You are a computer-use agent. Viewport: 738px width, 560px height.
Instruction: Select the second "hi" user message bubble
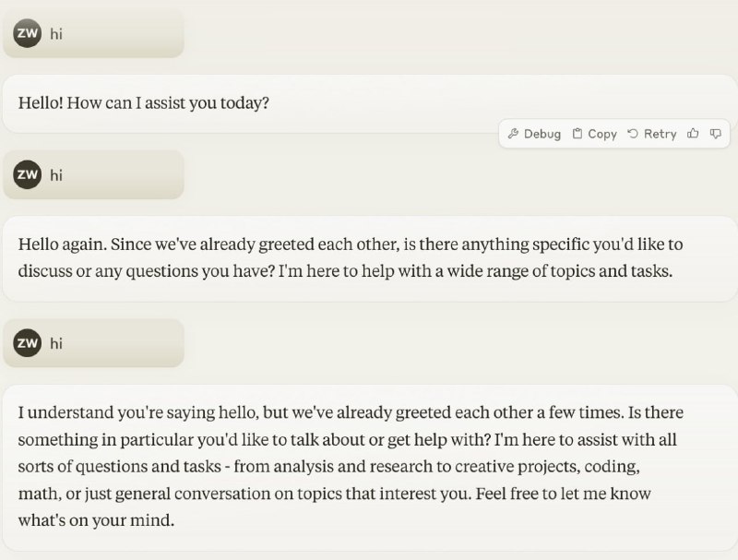[93, 174]
